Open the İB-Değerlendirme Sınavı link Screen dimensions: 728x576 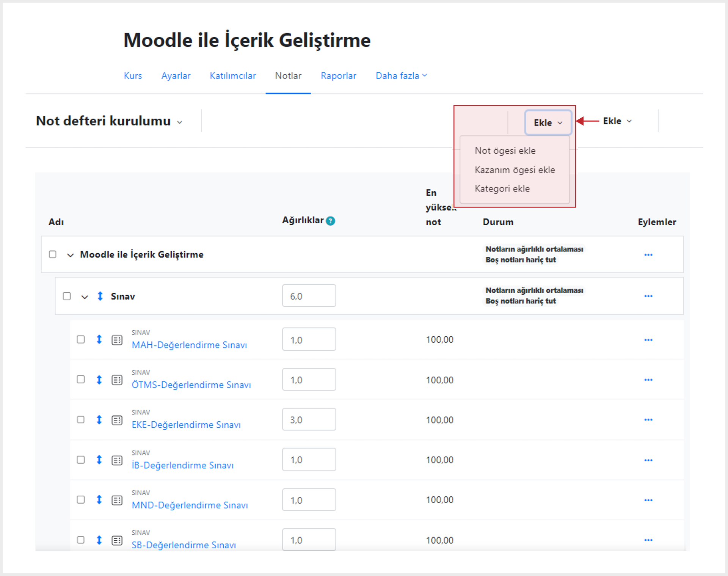pos(183,465)
